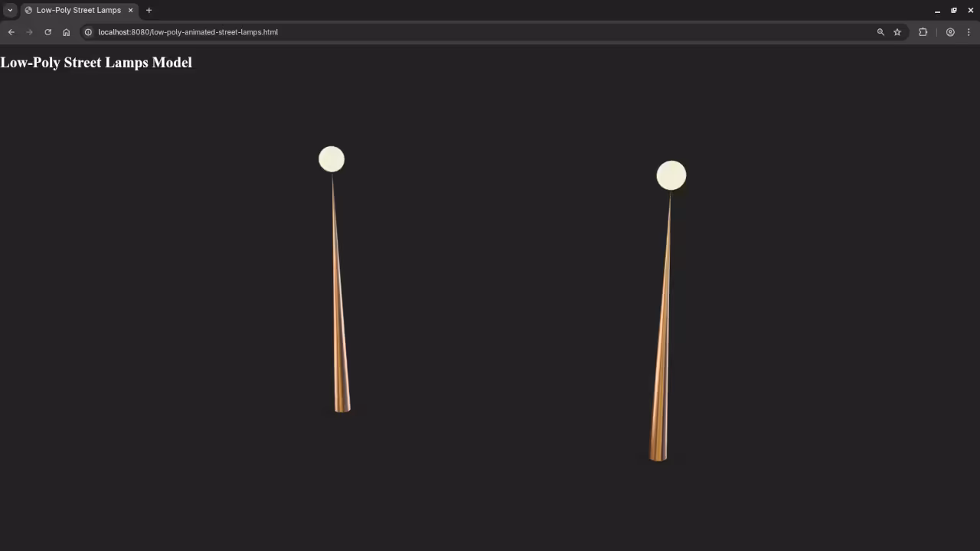The height and width of the screenshot is (551, 980).
Task: Click the heading Low-Poly Street Lamps Model
Action: coord(96,62)
